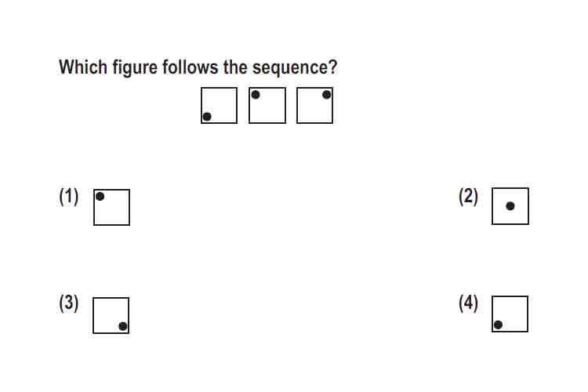Click the second square in the sequence
Screen dimensions: 588x392
pyautogui.click(x=267, y=105)
